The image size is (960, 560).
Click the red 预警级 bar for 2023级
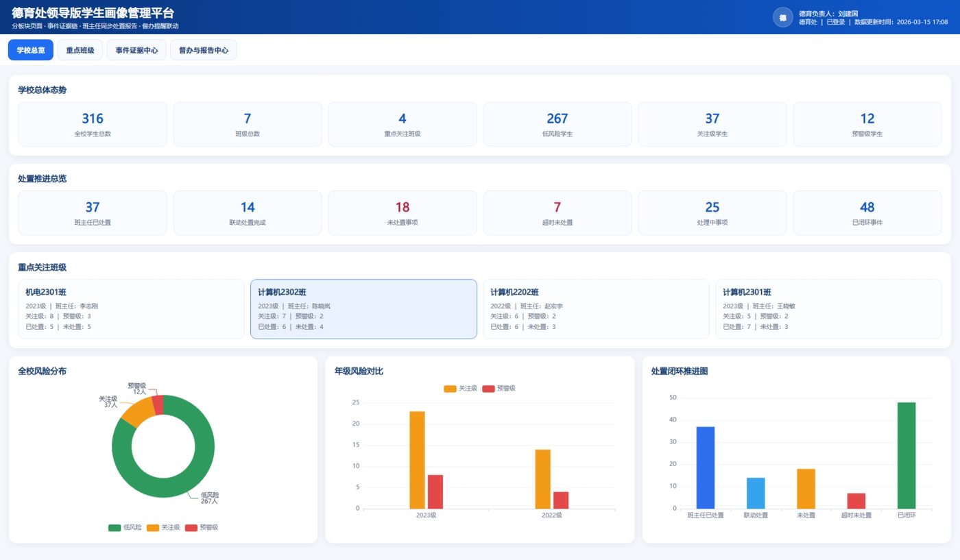coord(435,491)
